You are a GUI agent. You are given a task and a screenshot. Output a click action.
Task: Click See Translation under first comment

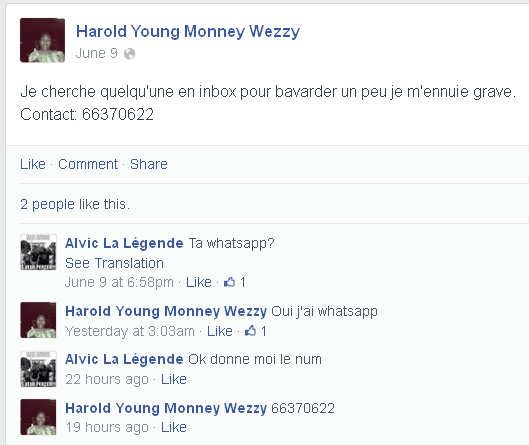pyautogui.click(x=114, y=263)
